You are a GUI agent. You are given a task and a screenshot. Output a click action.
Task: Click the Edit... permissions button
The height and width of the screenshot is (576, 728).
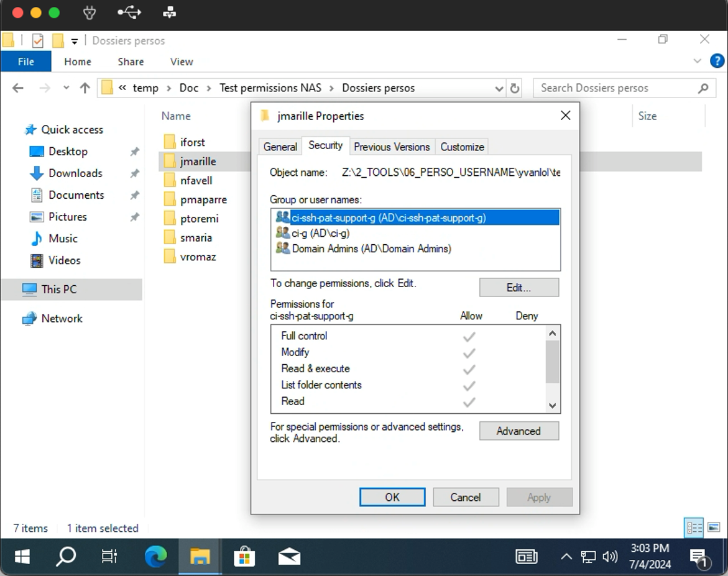pos(518,288)
